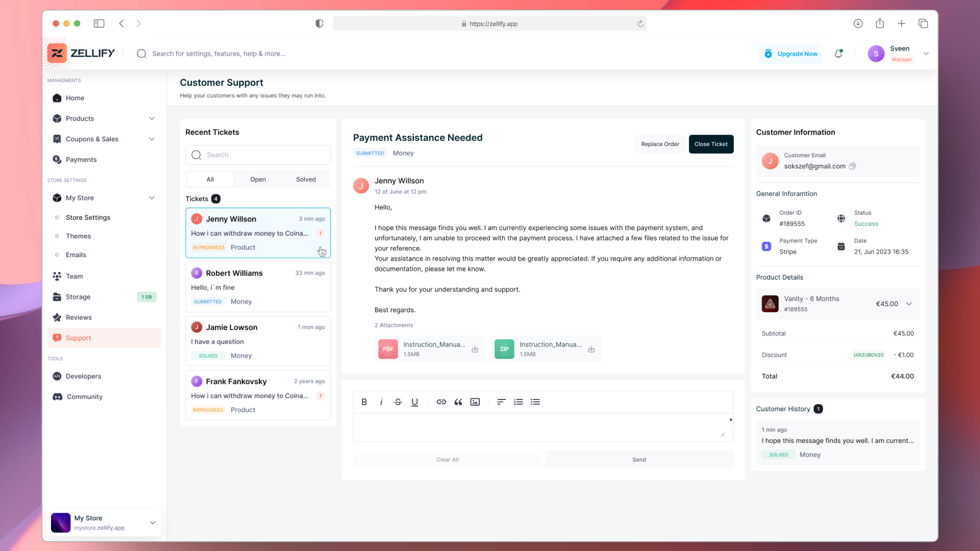Insert a numbered list
The height and width of the screenshot is (551, 980).
(519, 402)
